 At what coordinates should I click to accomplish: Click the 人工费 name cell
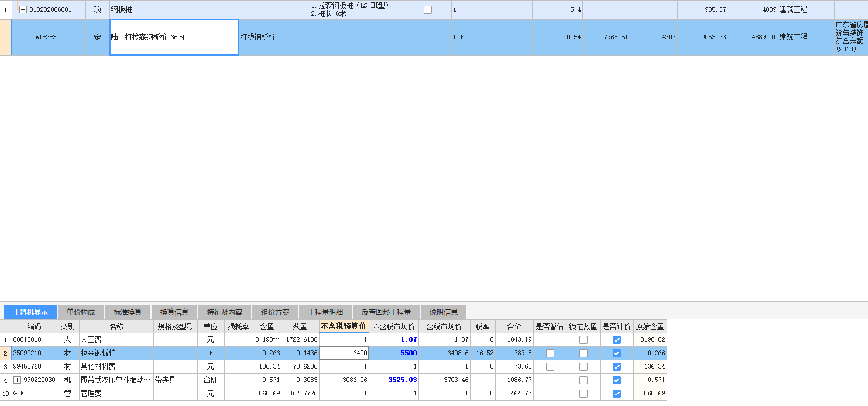point(116,340)
